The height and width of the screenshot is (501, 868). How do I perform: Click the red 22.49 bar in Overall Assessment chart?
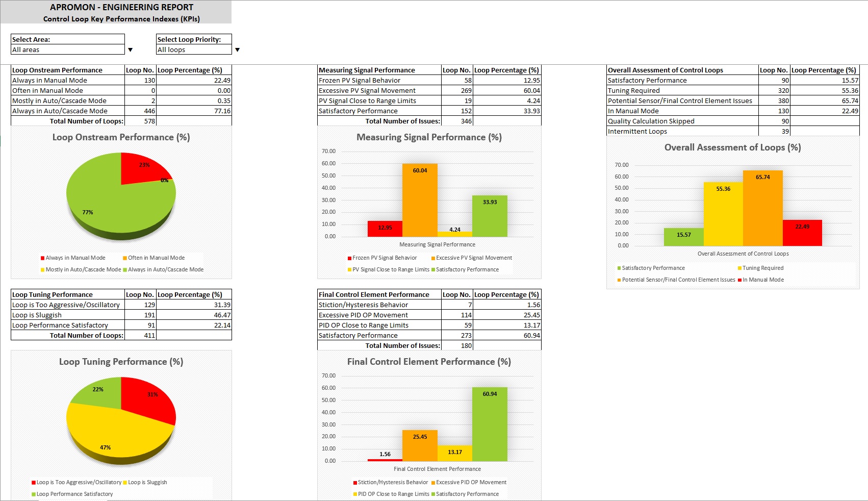point(802,233)
